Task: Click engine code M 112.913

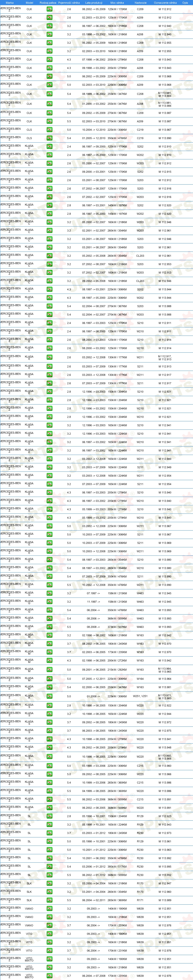Action: (165, 366)
